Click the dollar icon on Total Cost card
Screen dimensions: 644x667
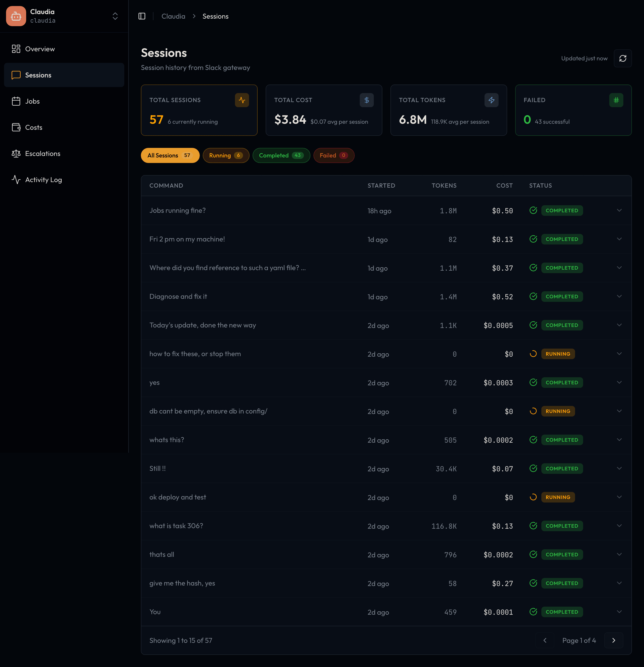tap(367, 100)
